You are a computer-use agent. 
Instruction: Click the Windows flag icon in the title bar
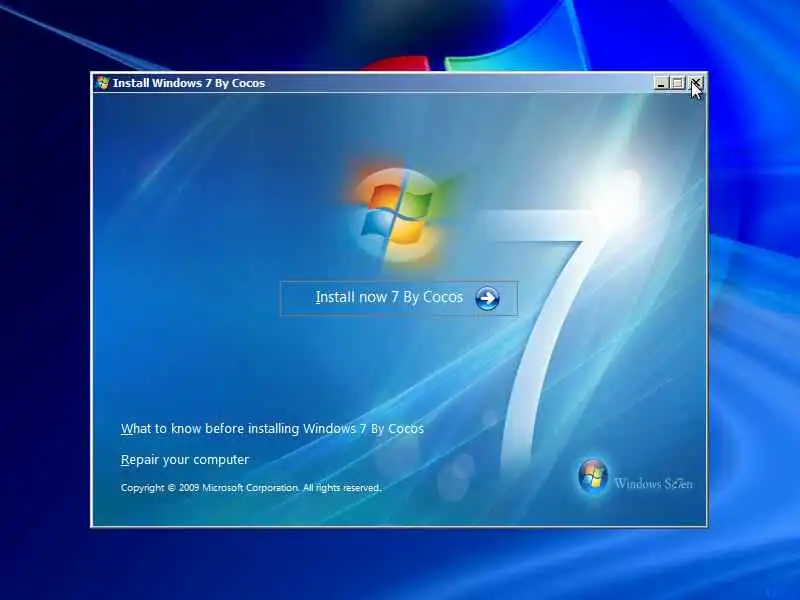[103, 83]
